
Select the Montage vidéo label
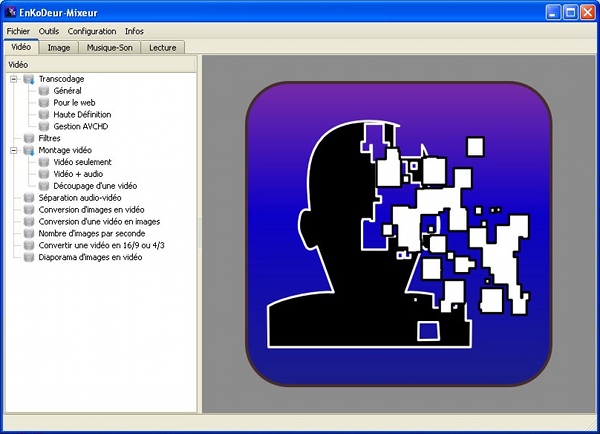pos(65,150)
